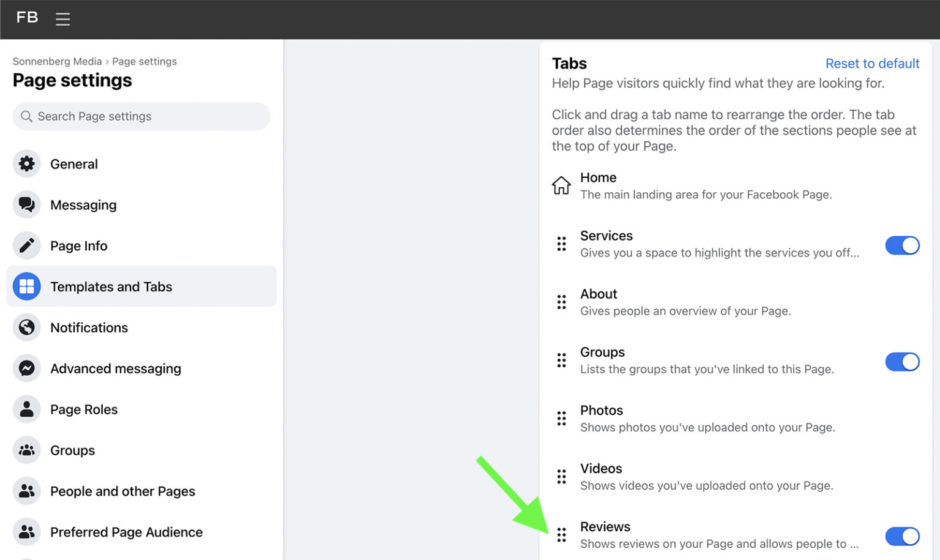Select the Notifications globe icon

[x=26, y=327]
